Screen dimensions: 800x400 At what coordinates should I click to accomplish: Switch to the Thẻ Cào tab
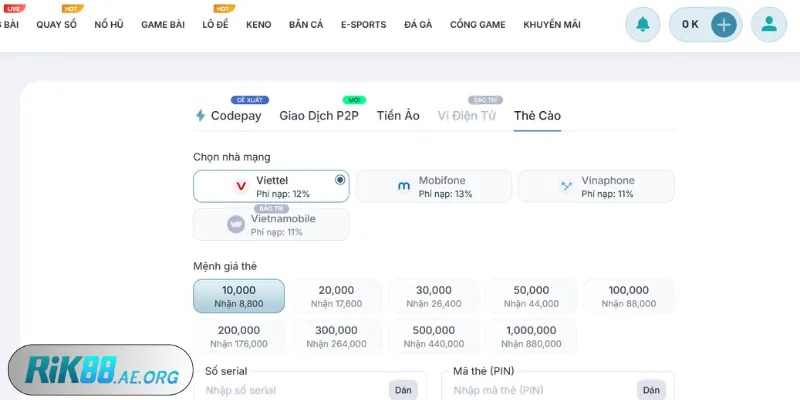click(537, 116)
